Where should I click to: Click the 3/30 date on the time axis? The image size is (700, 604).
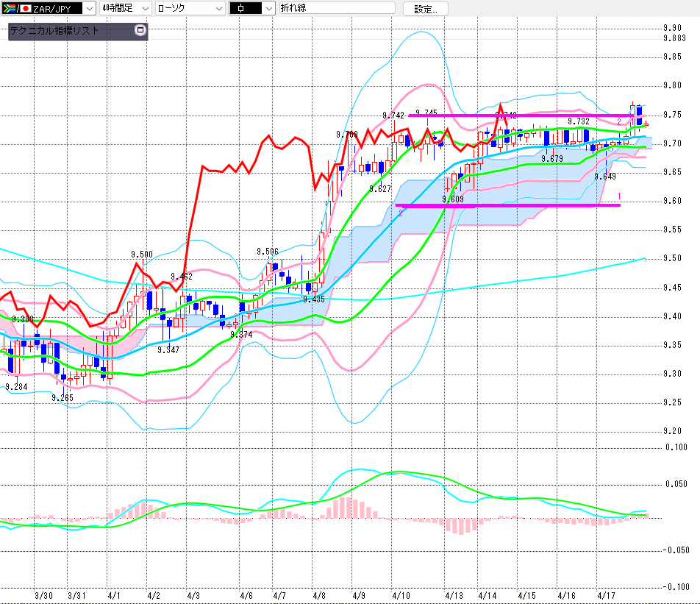(x=44, y=595)
